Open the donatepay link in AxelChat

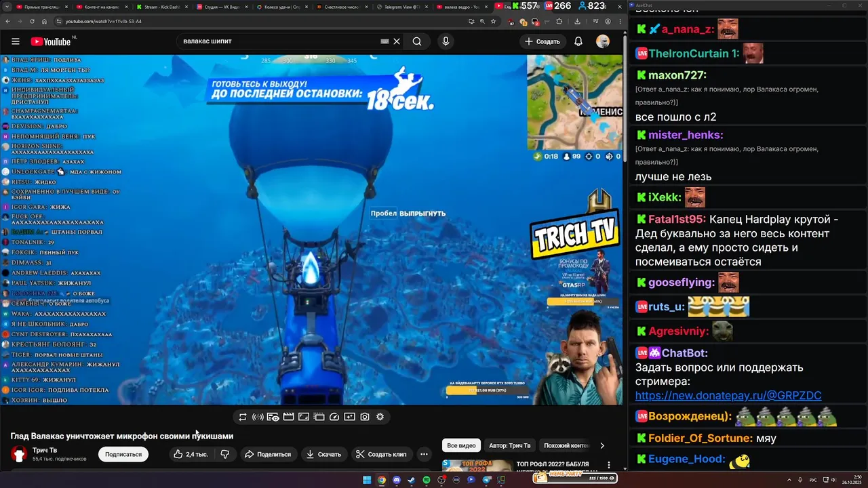tap(728, 396)
